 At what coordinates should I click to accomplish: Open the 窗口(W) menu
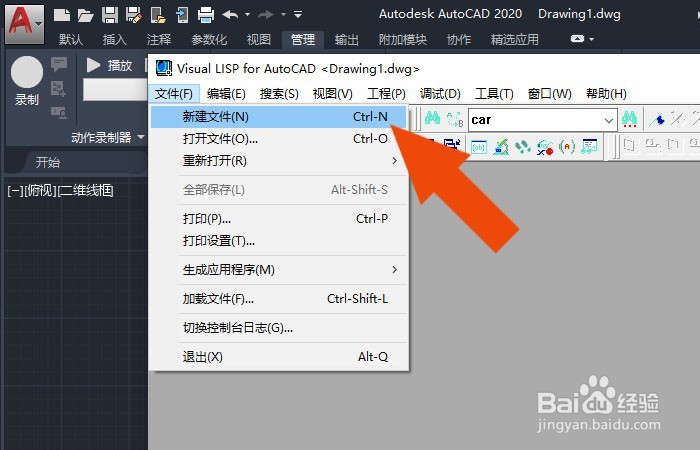550,94
